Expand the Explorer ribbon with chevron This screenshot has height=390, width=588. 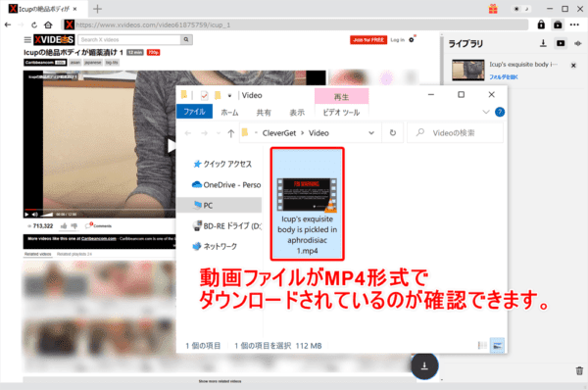486,112
